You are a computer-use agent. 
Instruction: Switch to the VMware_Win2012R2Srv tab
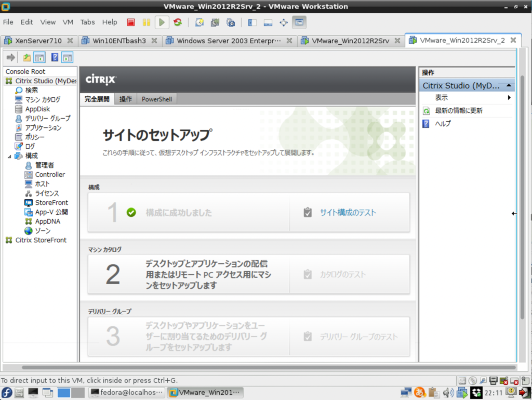(350, 41)
